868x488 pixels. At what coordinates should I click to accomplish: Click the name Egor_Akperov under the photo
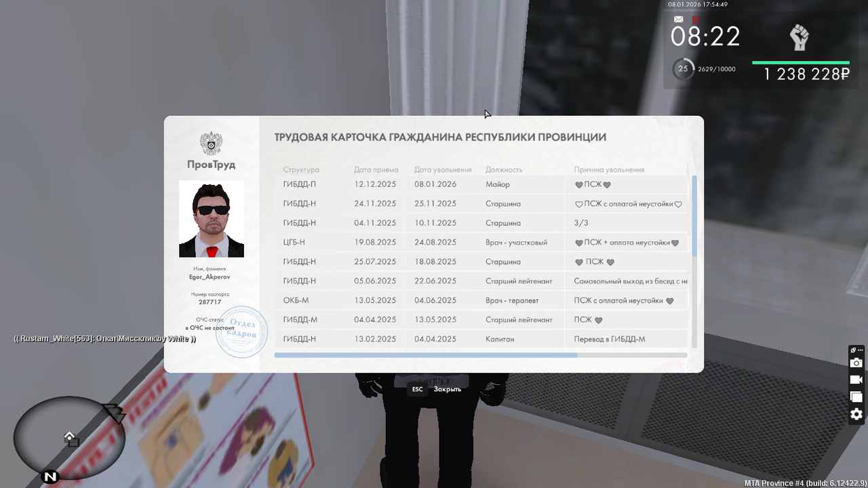210,277
